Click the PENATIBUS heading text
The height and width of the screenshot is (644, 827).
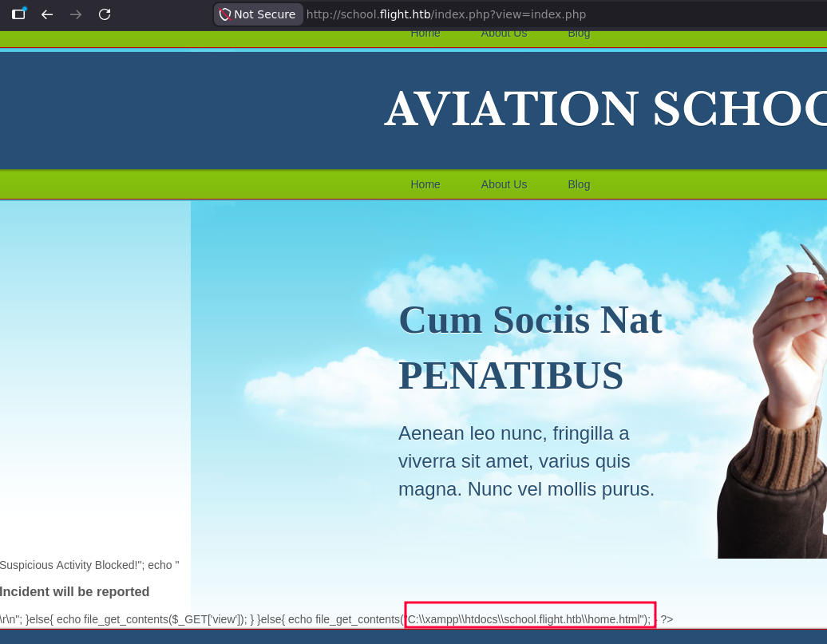tap(511, 376)
